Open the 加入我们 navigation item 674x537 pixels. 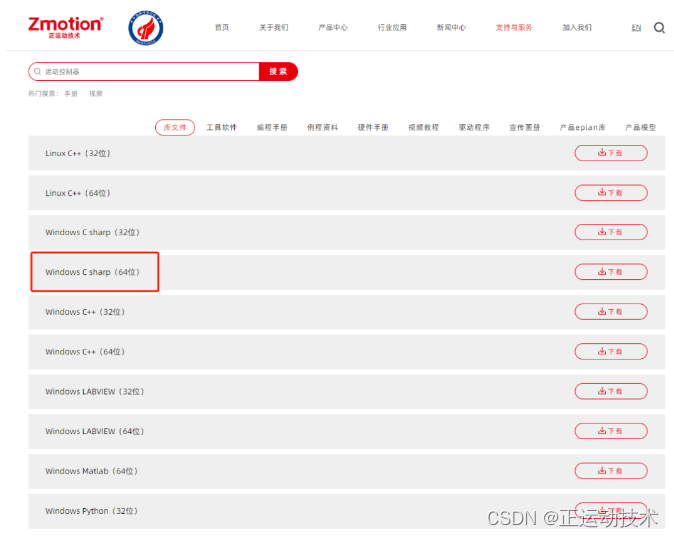pyautogui.click(x=577, y=28)
